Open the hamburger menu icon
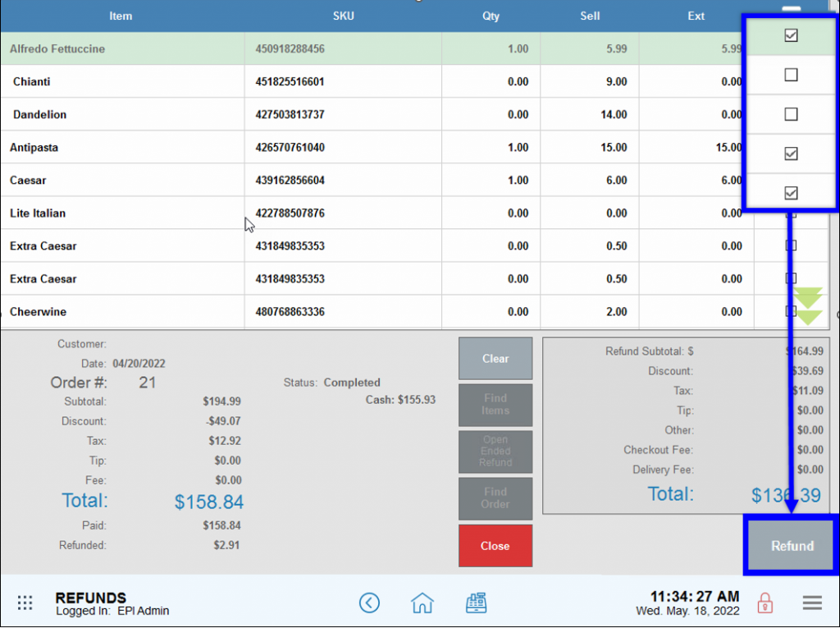Screen dimensions: 840x628 coord(812,603)
